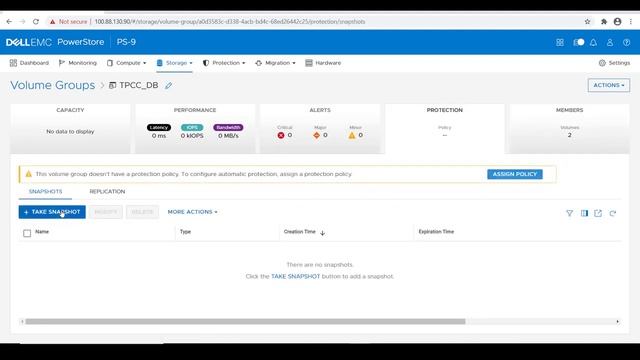This screenshot has width=640, height=360.
Task: Open the browser profile avatar
Action: coord(617,22)
